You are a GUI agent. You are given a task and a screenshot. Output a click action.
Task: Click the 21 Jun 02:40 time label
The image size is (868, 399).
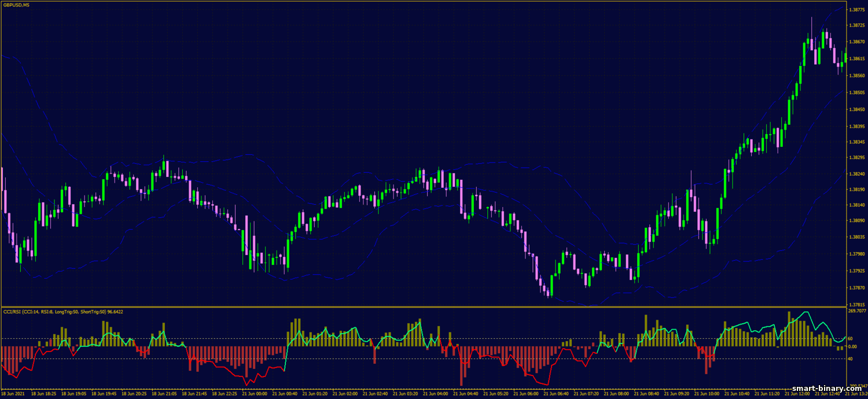[376, 394]
